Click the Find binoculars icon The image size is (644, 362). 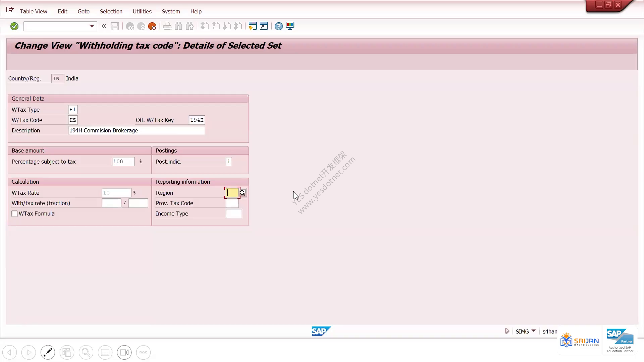point(178,26)
